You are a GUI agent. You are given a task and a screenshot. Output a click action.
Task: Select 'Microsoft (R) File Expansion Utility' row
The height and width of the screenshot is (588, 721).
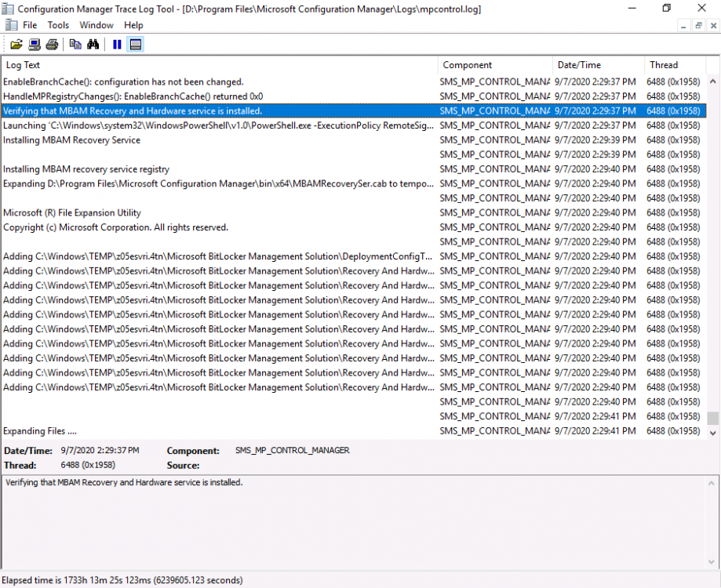pyautogui.click(x=354, y=212)
